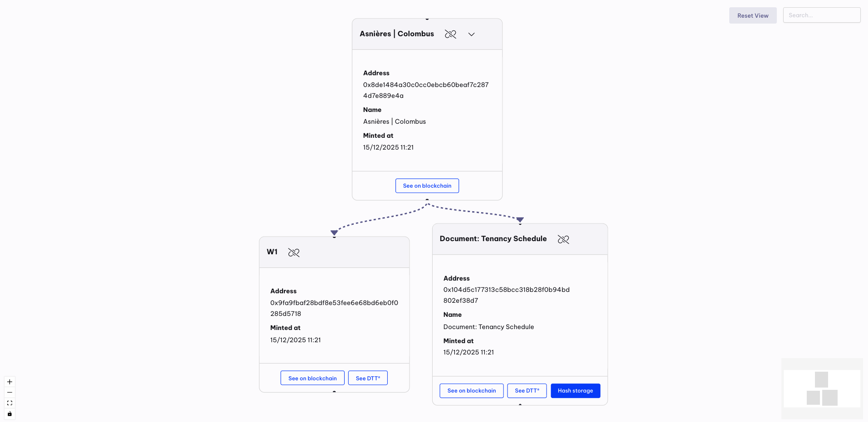The width and height of the screenshot is (868, 422).
Task: Fit the graph to view
Action: point(10,403)
